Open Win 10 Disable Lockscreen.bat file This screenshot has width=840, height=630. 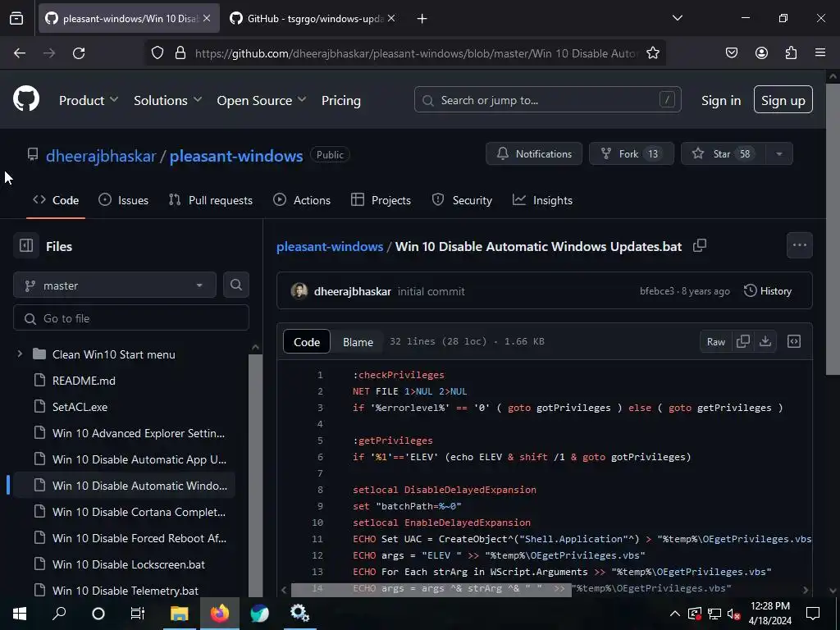(129, 564)
